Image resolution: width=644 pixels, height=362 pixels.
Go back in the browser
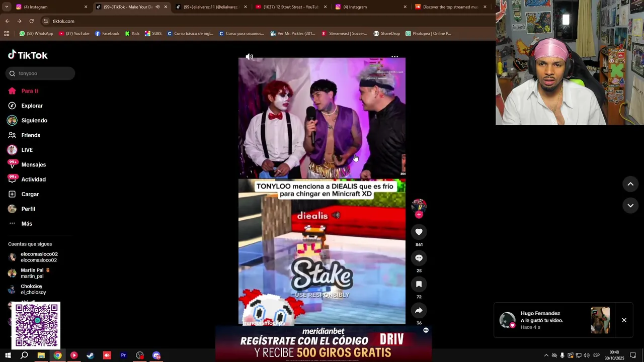(x=7, y=21)
